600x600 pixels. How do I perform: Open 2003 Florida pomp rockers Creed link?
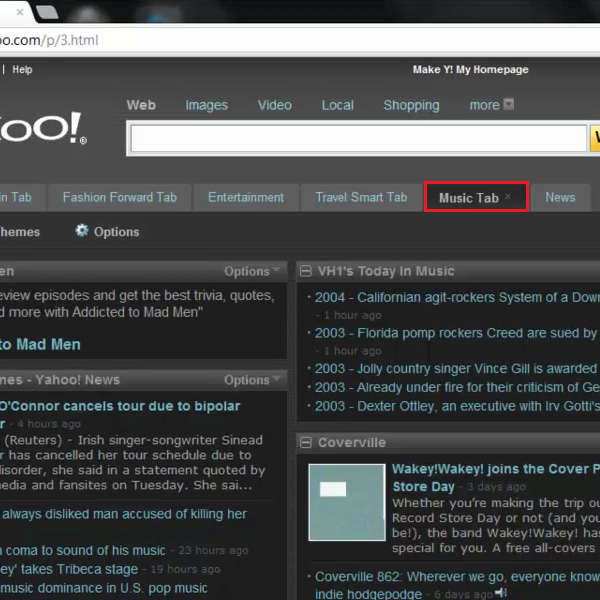457,333
